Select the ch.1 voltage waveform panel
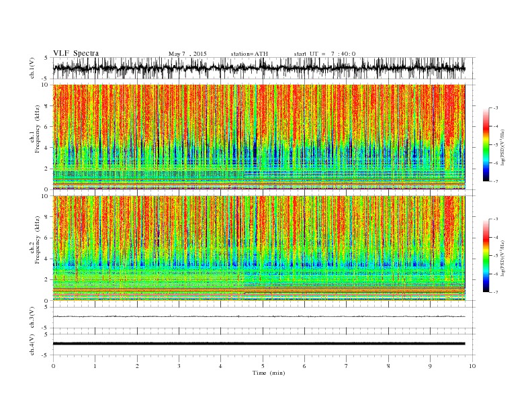 [x=264, y=68]
